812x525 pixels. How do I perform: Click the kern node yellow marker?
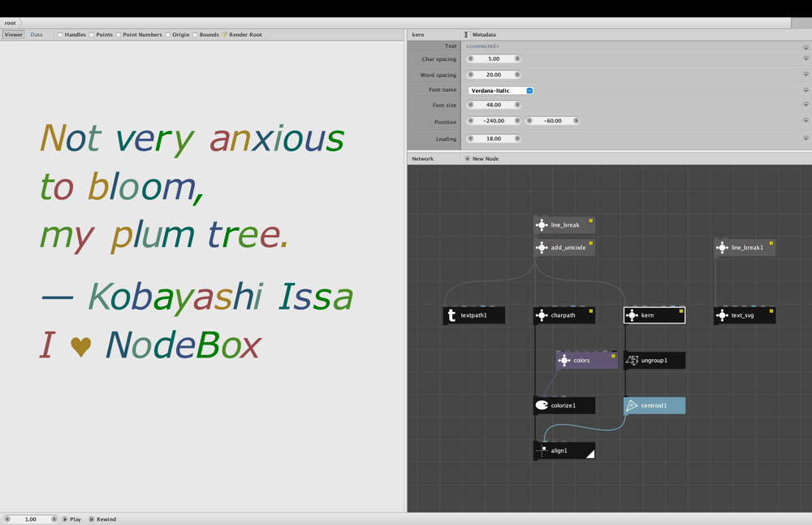point(681,311)
